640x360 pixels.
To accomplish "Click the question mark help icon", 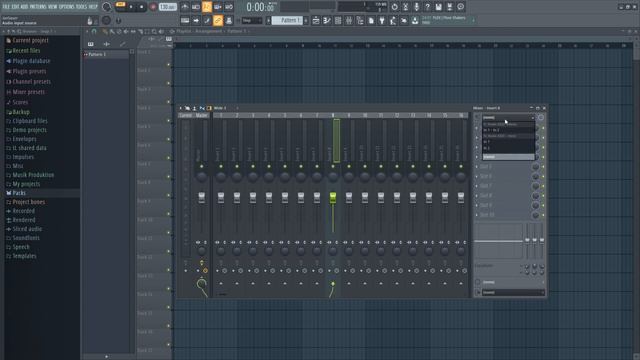I will tap(427, 7).
